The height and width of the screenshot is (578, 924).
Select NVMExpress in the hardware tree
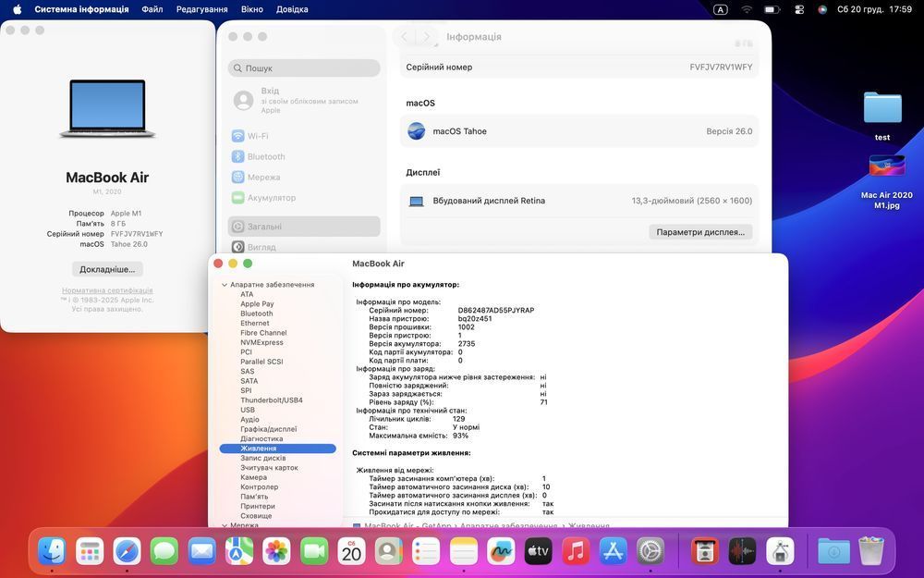point(261,342)
